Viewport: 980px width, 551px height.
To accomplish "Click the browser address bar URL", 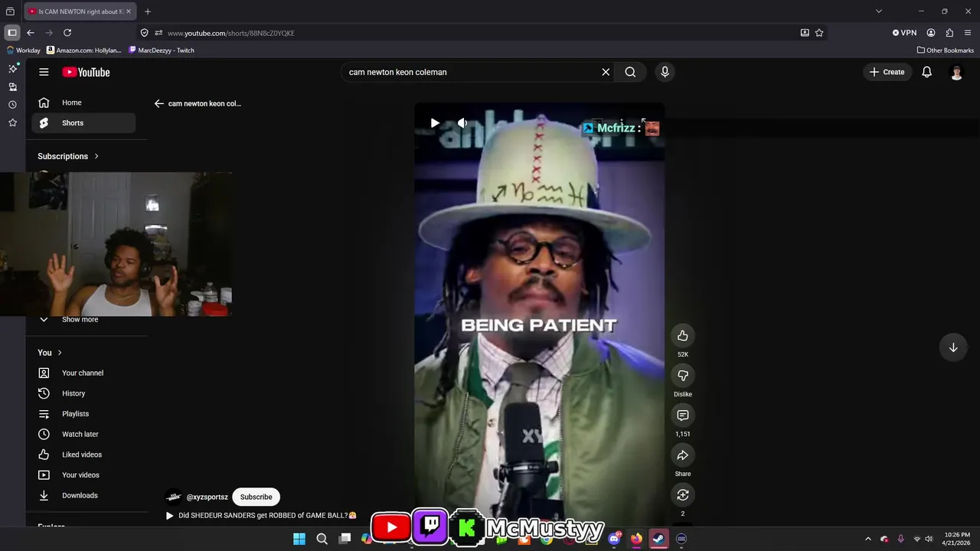I will point(230,33).
